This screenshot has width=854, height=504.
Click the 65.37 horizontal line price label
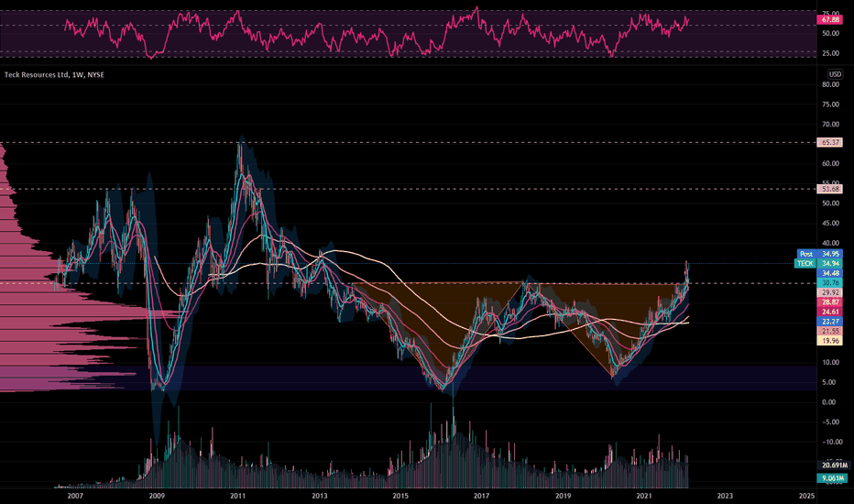click(829, 142)
